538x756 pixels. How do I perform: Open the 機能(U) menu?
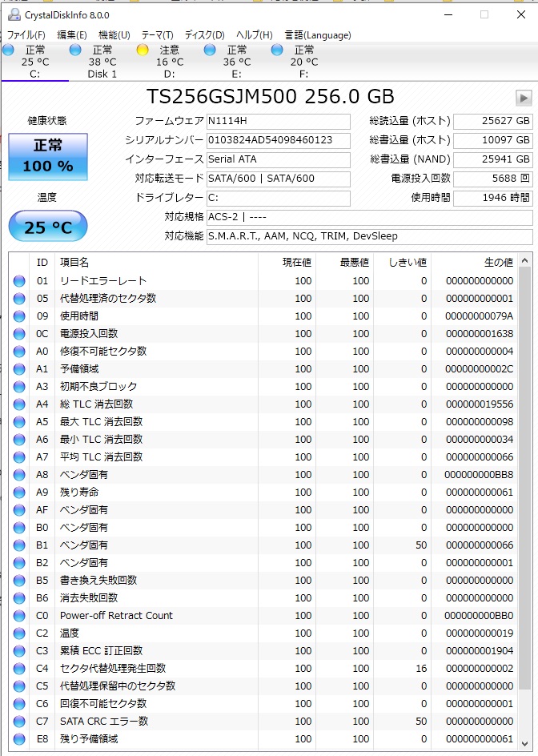(x=114, y=35)
